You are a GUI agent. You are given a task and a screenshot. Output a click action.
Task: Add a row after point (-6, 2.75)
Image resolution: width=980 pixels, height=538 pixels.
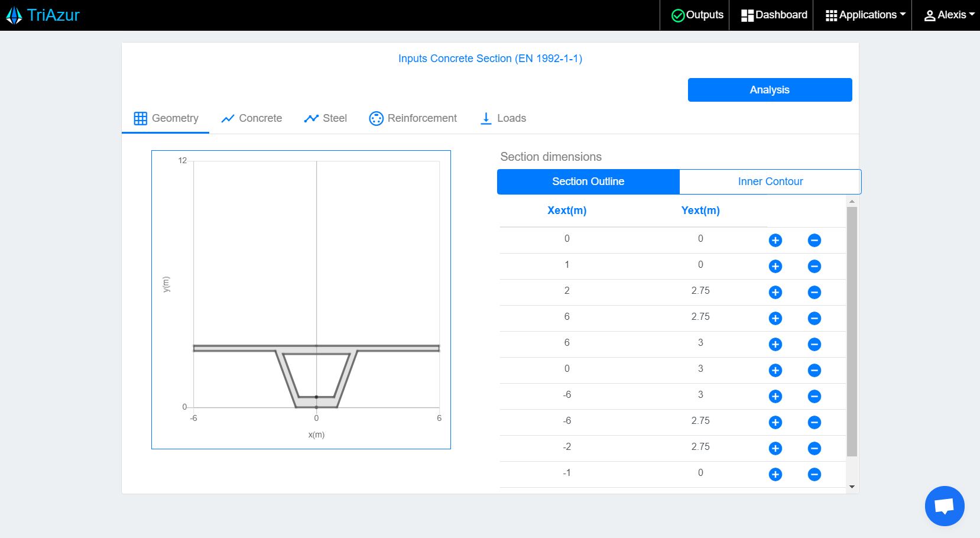tap(775, 422)
